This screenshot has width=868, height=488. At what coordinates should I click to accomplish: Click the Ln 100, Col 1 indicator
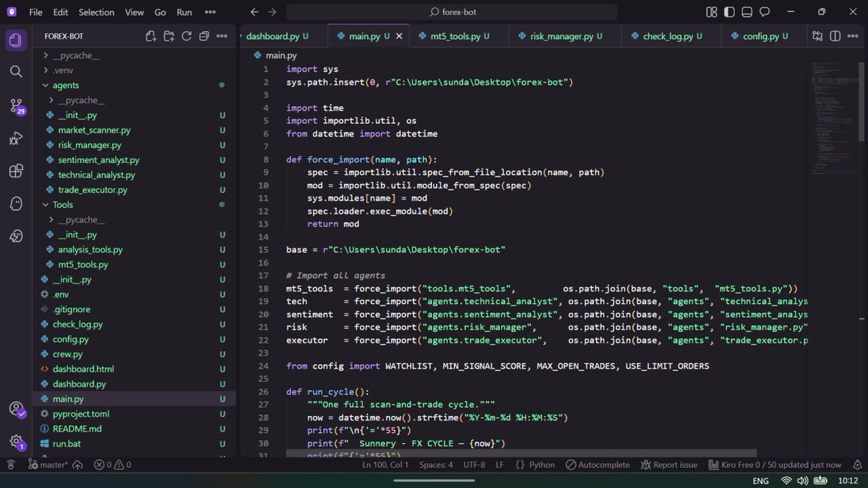(386, 465)
